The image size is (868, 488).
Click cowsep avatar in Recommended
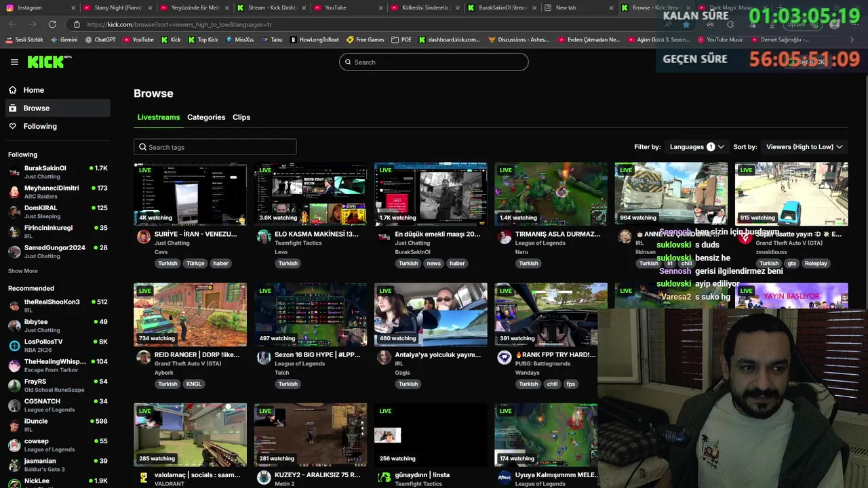tap(14, 445)
